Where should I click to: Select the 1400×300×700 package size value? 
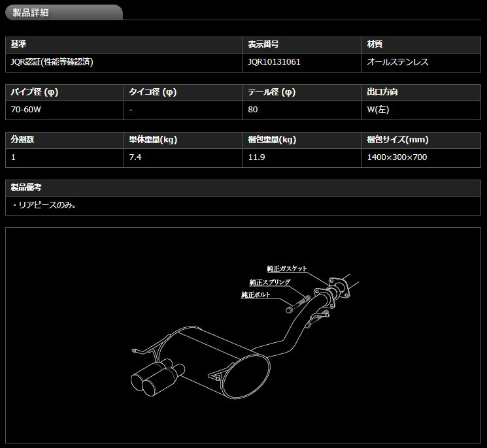[x=397, y=157]
